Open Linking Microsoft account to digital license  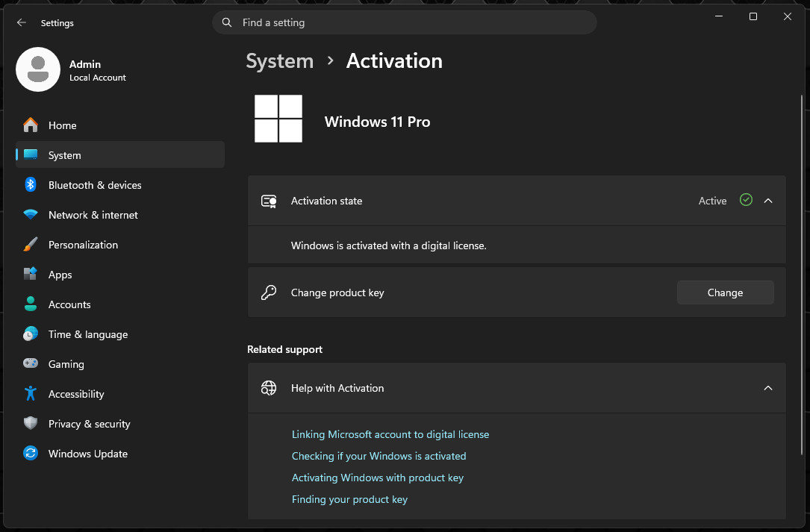click(x=390, y=434)
